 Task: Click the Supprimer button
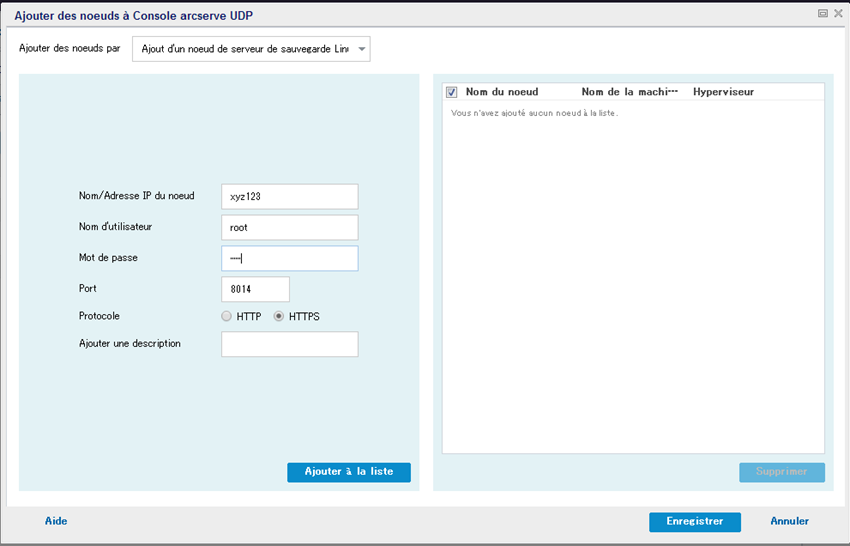coord(782,472)
